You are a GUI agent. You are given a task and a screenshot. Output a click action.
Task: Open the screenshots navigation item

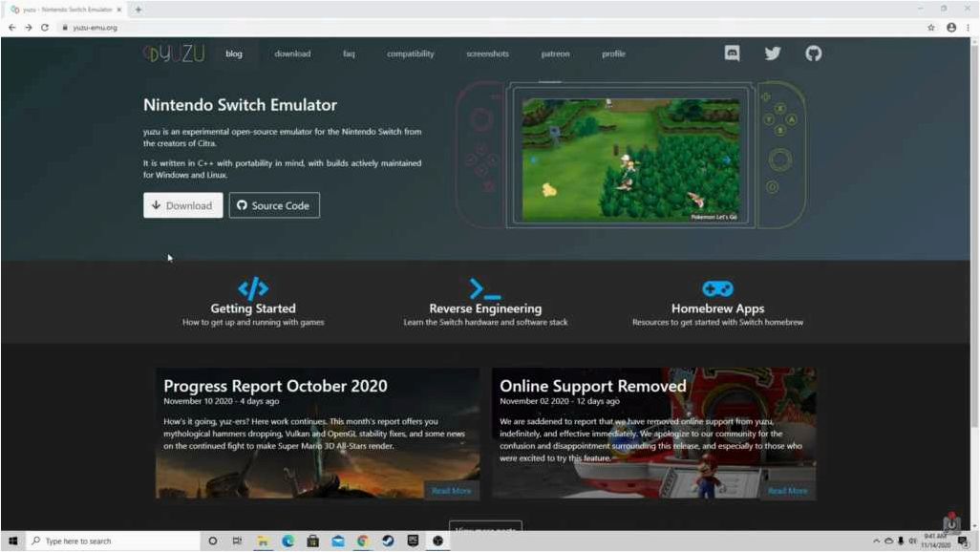487,53
